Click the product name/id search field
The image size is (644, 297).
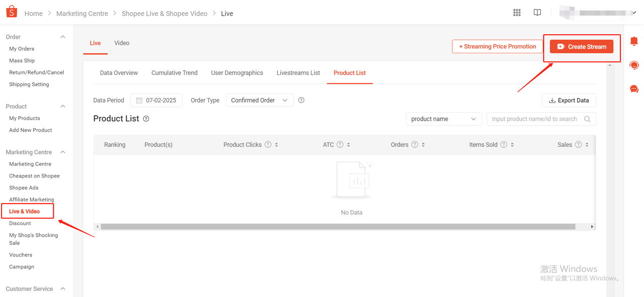(541, 119)
